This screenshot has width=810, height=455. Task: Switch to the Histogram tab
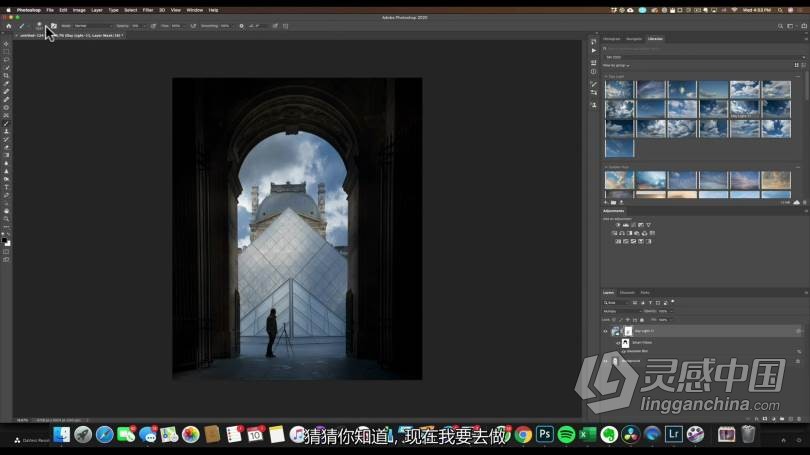click(x=612, y=39)
